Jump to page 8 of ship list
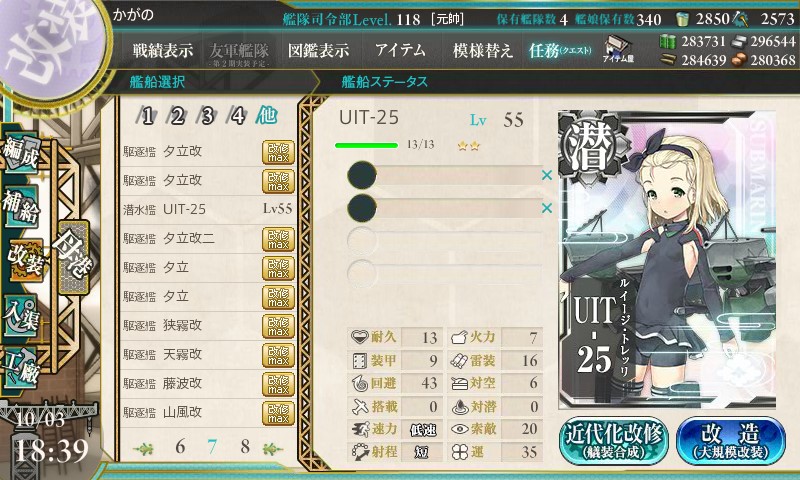Screen dimensions: 800x480 (245, 446)
